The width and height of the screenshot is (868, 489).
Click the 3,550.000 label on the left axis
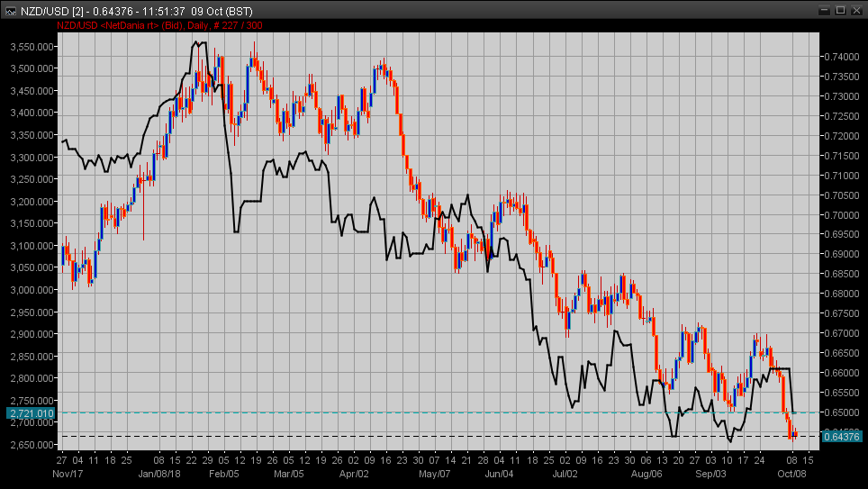point(31,47)
